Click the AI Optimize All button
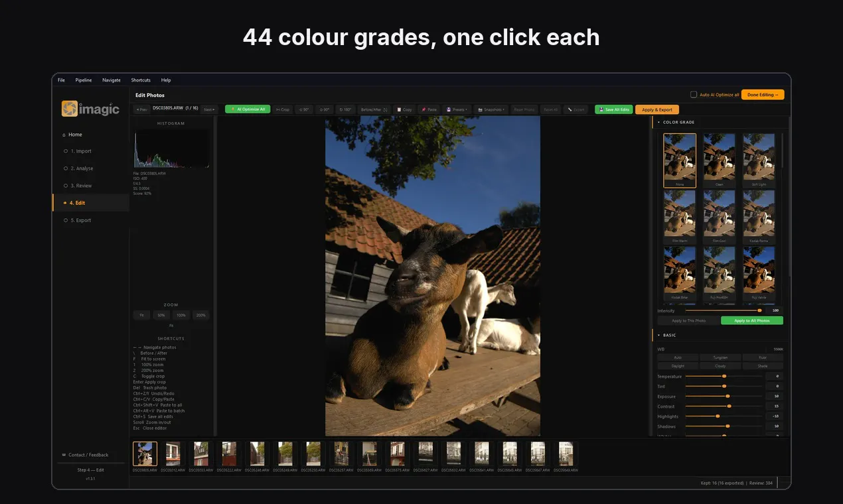 [x=248, y=109]
